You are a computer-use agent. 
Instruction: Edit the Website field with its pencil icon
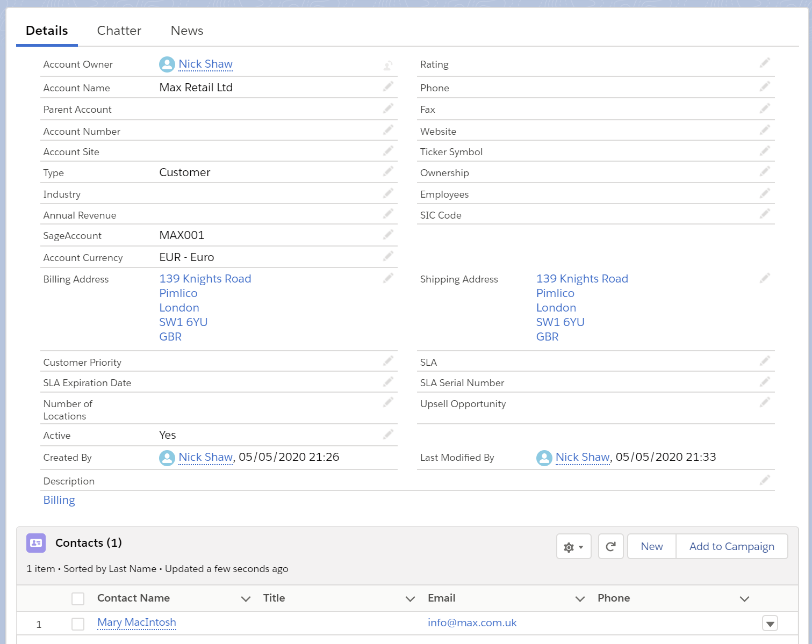tap(765, 130)
